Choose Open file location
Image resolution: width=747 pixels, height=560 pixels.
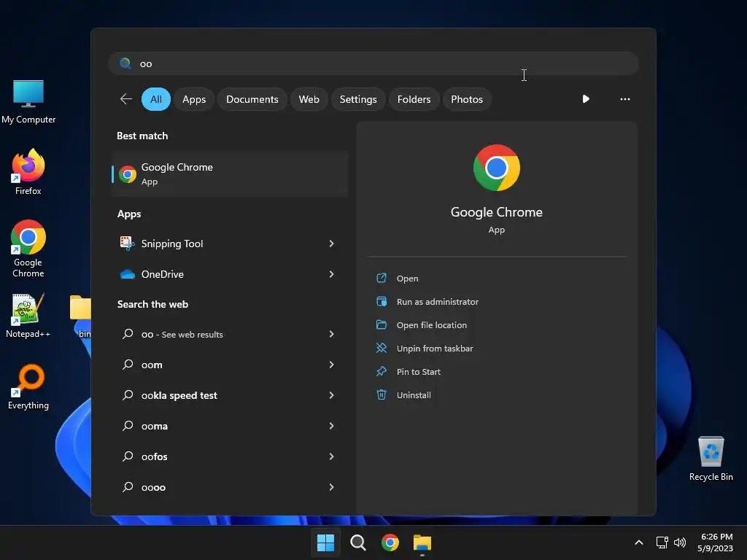(x=432, y=325)
